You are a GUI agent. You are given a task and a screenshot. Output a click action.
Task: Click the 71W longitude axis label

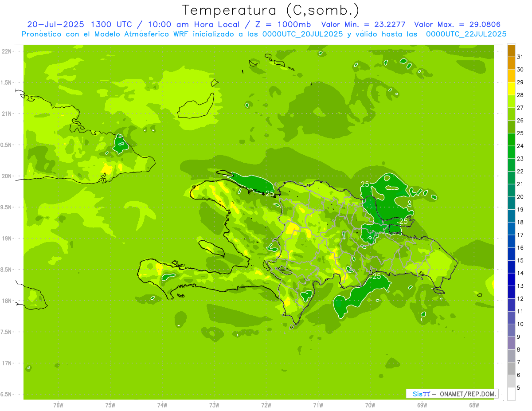[318, 405]
